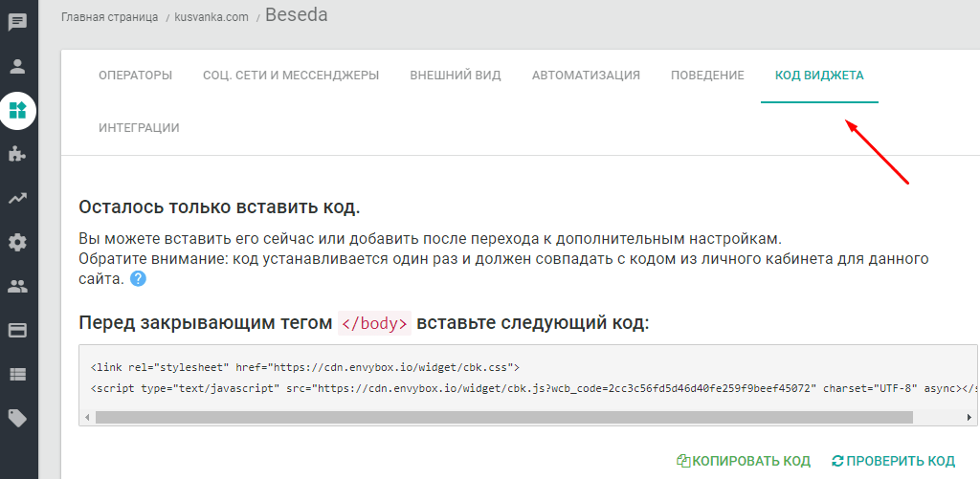
Task: Open the puzzle-piece integrations sidebar icon
Action: pos(17,154)
